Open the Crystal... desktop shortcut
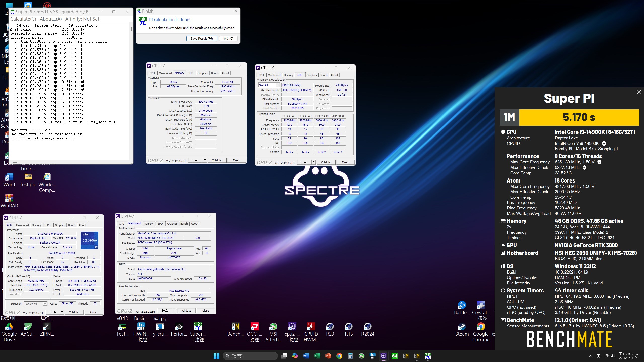 tap(481, 311)
